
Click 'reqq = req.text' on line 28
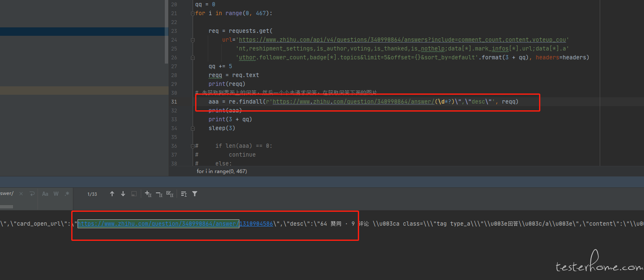click(x=234, y=75)
